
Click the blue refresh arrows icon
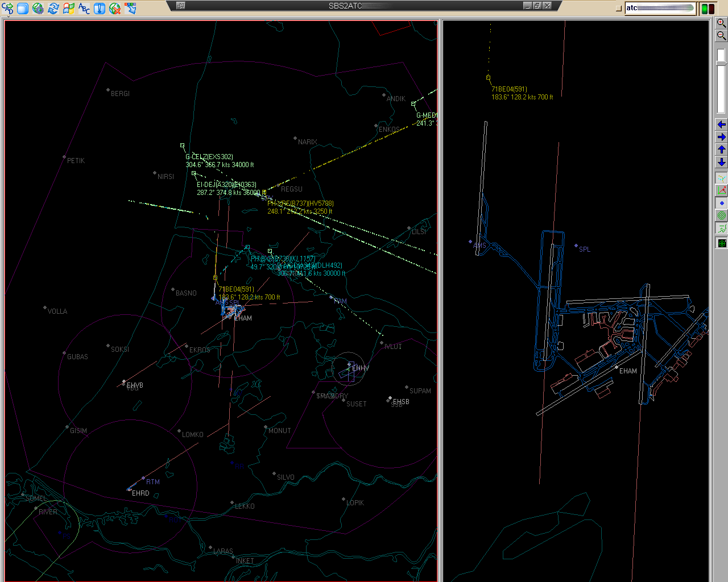tap(53, 9)
